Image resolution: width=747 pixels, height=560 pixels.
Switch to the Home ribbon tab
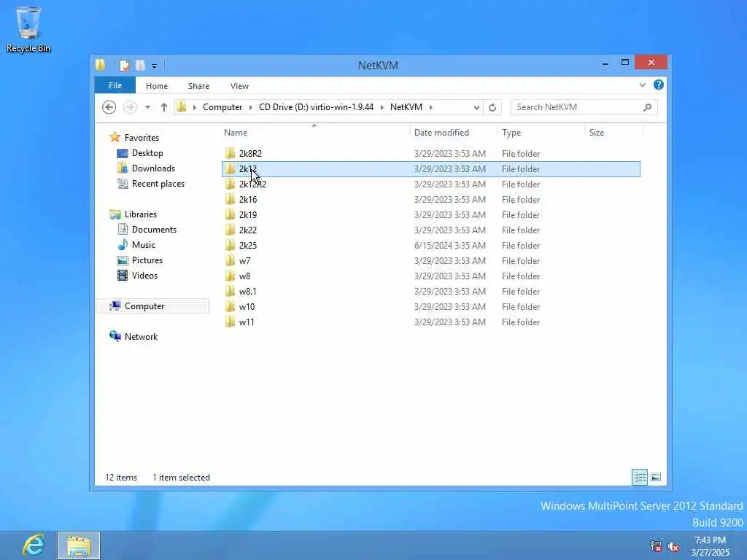[x=157, y=86]
